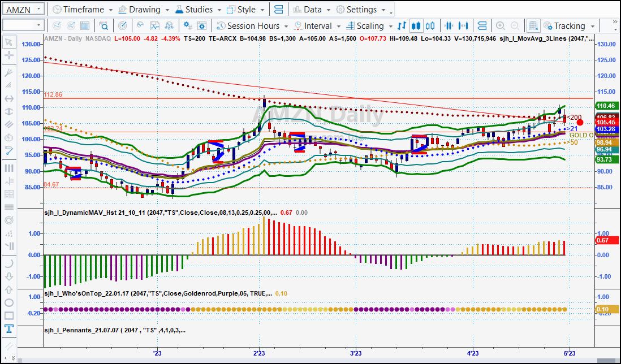Pick the horizontal double-arrow extension tool
The image size is (621, 364).
click(x=8, y=98)
